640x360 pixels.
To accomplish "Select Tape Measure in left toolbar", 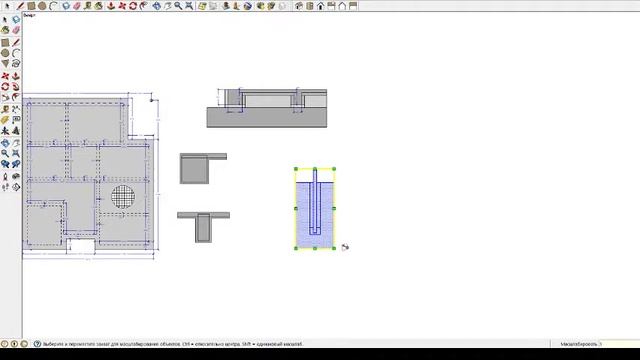I will [x=5, y=109].
